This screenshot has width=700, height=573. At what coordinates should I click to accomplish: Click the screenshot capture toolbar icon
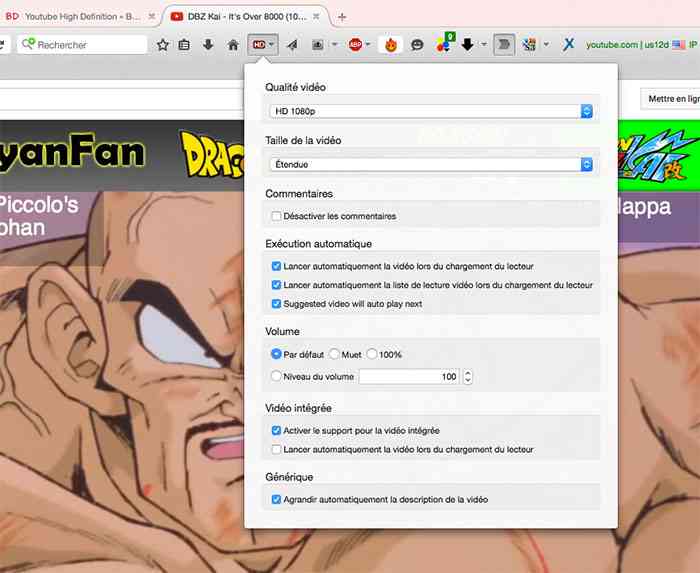point(317,45)
